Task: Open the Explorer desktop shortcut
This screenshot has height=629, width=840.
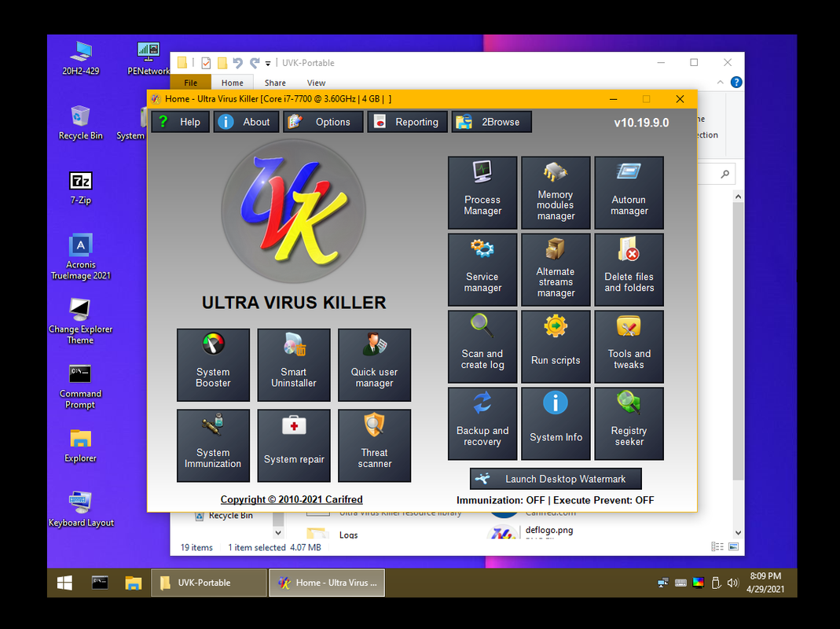Action: [80, 446]
